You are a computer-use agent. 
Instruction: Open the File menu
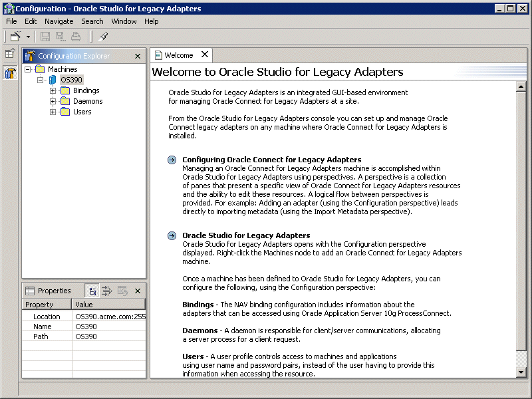[11, 21]
